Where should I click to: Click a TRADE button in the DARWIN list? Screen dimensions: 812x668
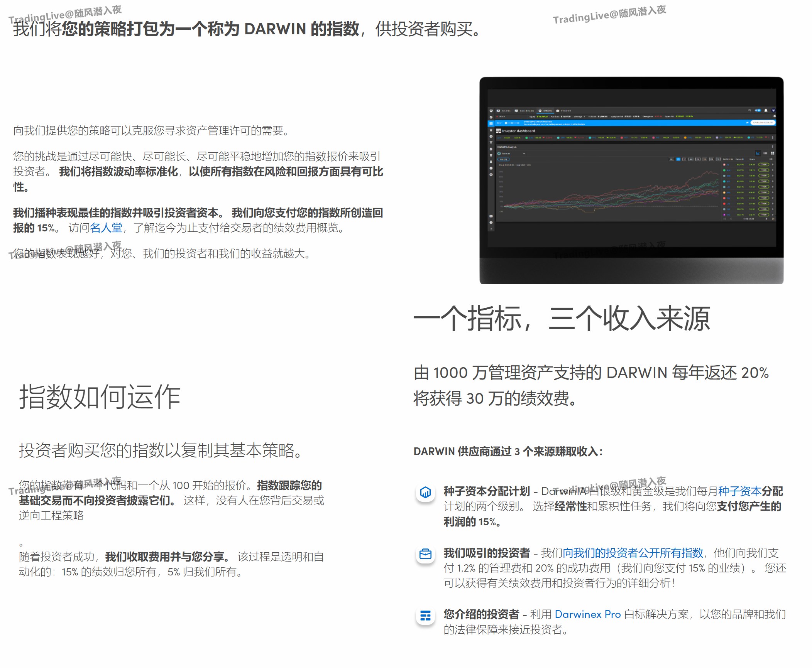pos(764,165)
